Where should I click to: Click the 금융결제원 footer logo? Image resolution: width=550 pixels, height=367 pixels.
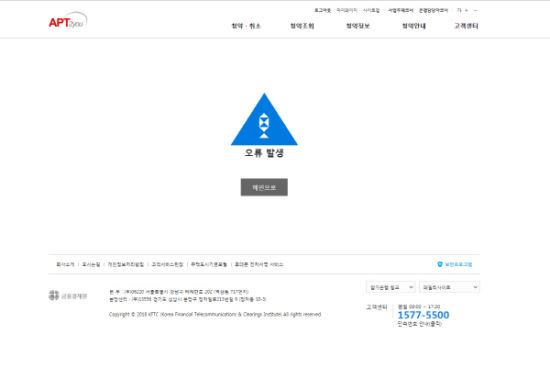click(x=68, y=295)
